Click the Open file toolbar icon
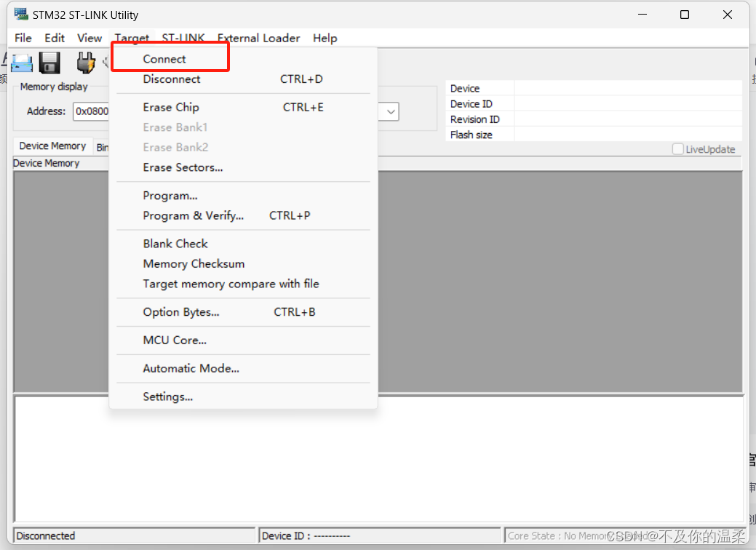 click(x=22, y=63)
